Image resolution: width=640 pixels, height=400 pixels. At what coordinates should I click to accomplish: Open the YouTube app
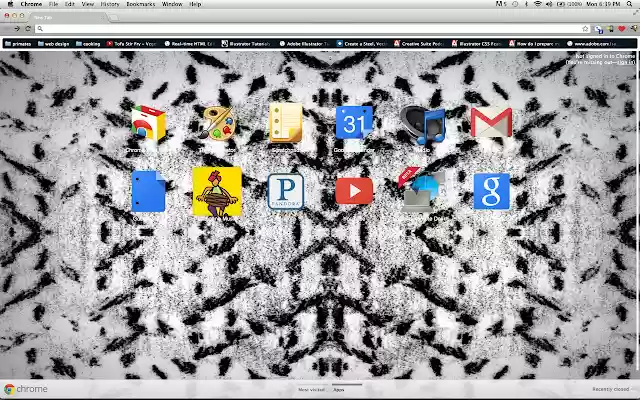pos(354,191)
